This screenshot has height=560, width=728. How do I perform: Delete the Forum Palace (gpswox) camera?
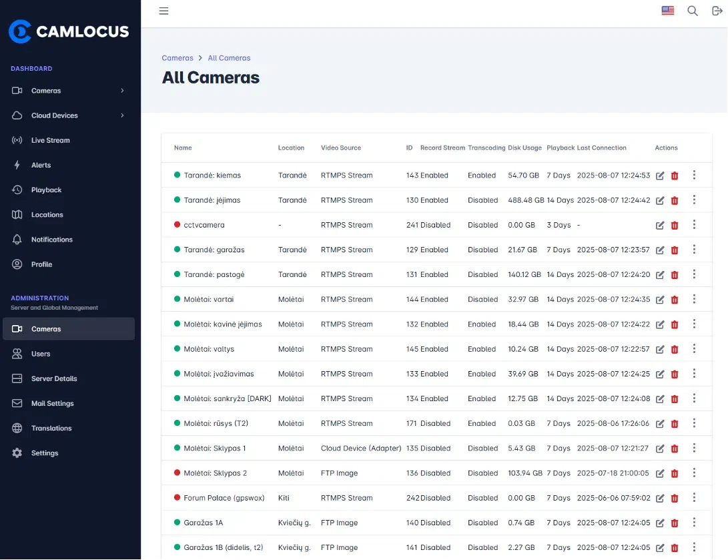coord(675,498)
